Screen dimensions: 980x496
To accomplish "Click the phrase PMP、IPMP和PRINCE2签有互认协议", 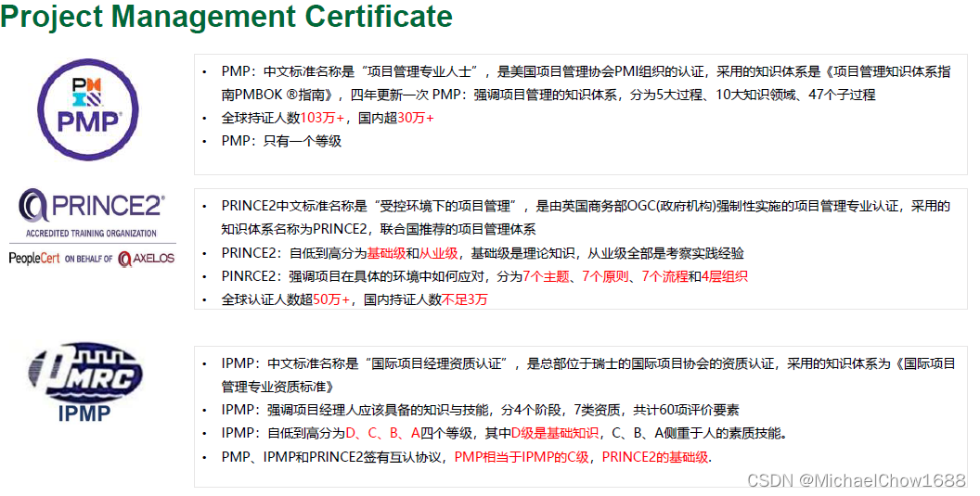I will click(331, 457).
